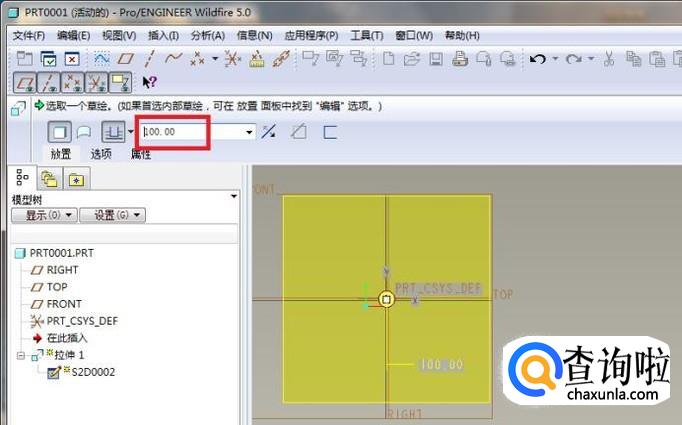Image resolution: width=682 pixels, height=425 pixels.
Task: Click the context help cursor-question icon
Action: [x=150, y=82]
